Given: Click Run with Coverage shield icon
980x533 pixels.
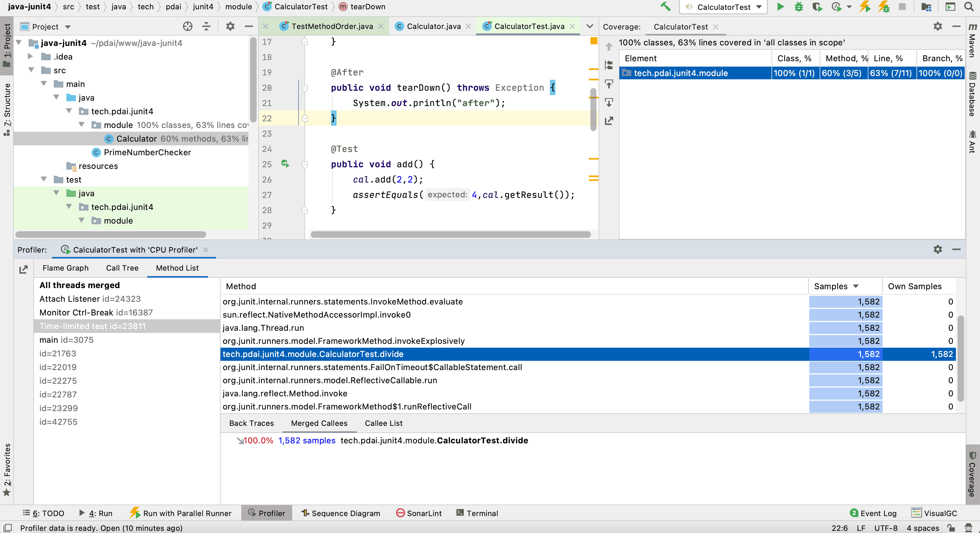Looking at the screenshot, I should tap(817, 7).
